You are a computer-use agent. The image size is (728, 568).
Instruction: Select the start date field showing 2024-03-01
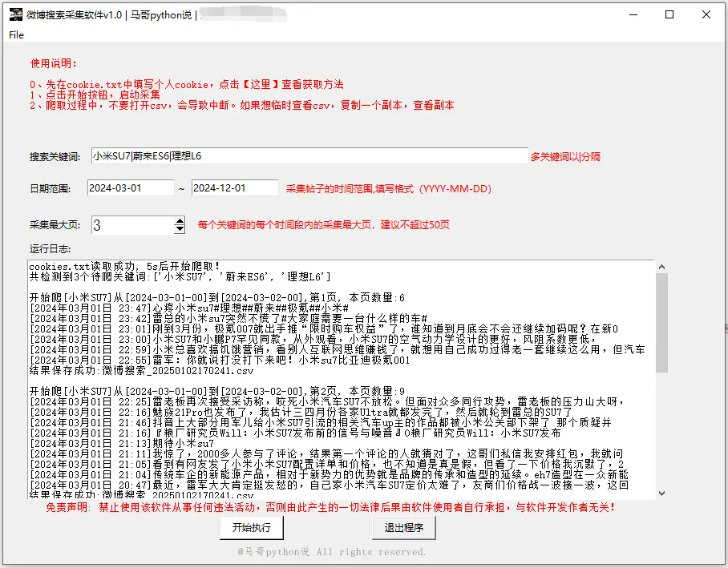point(130,187)
